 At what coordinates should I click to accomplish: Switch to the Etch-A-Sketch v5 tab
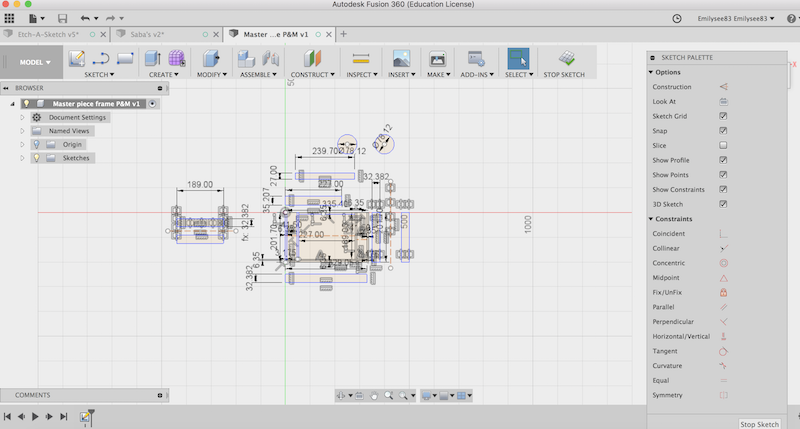click(48, 35)
